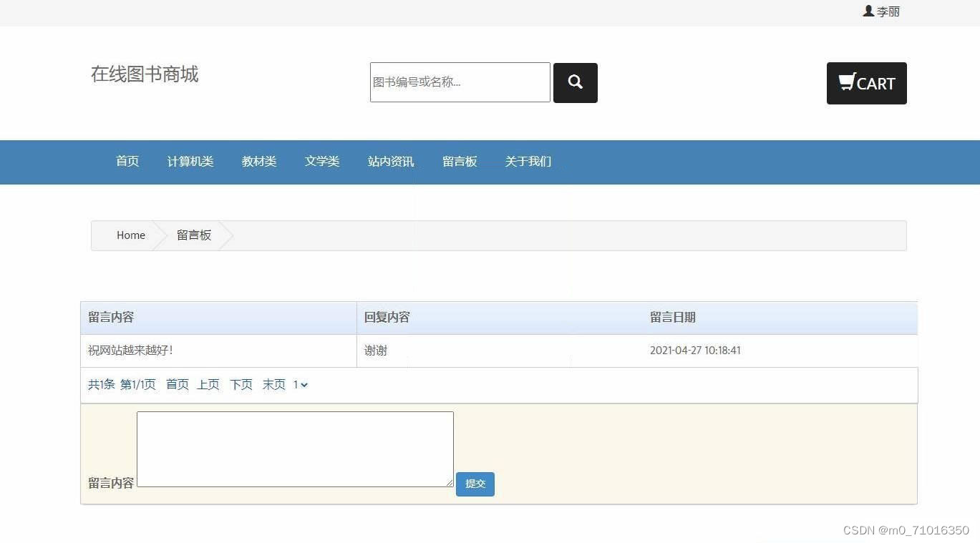Click the 下页 pagination link
Viewport: 980px width, 543px height.
click(241, 384)
